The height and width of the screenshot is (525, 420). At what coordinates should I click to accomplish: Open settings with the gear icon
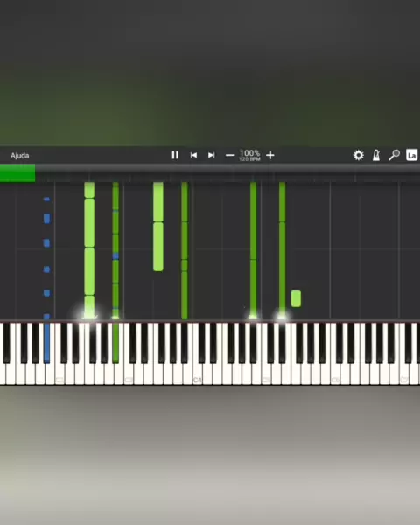[359, 155]
